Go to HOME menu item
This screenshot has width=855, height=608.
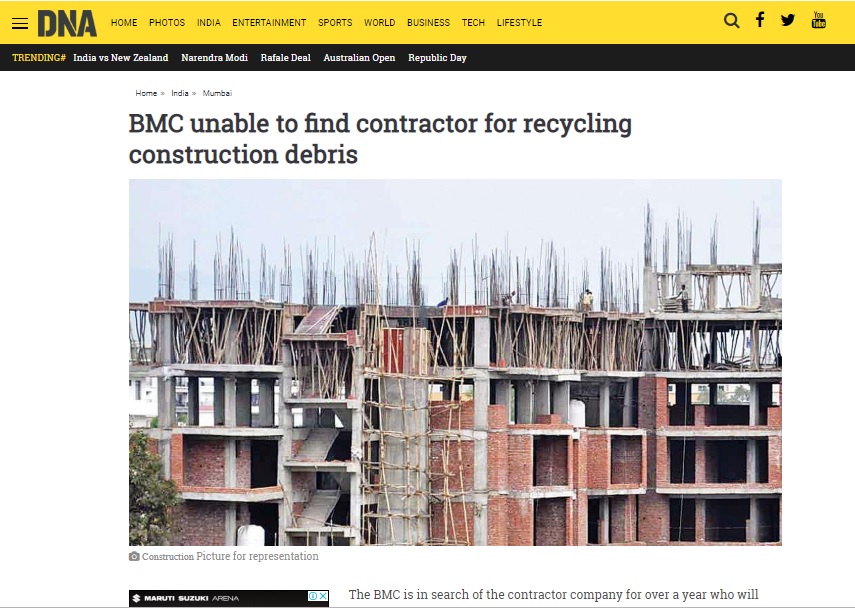[x=124, y=23]
